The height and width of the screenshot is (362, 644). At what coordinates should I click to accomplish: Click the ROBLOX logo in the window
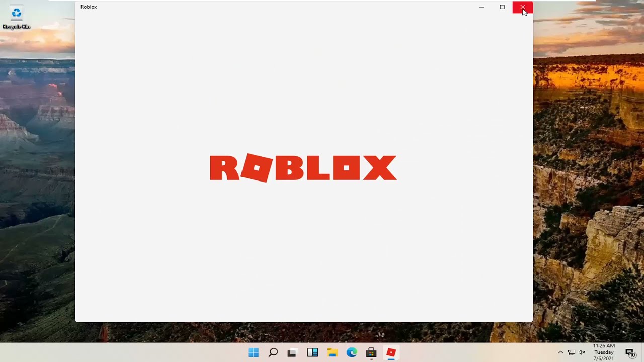303,168
